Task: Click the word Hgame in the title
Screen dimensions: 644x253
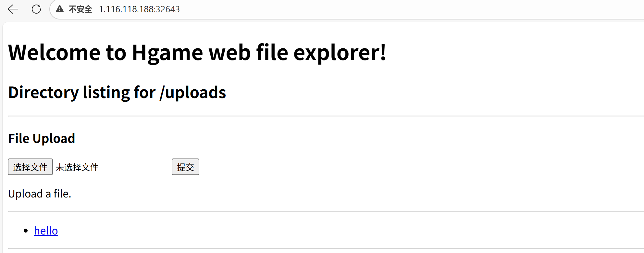Action: pos(167,53)
